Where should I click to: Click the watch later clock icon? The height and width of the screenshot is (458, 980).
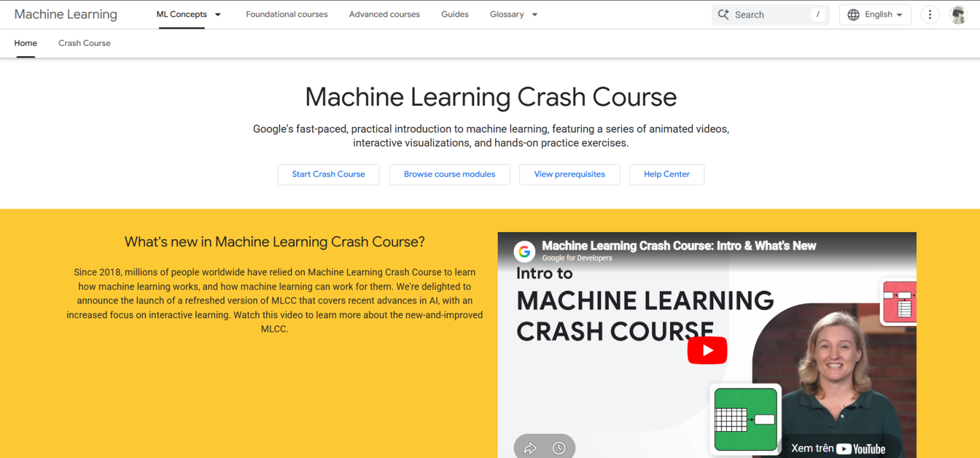[559, 448]
